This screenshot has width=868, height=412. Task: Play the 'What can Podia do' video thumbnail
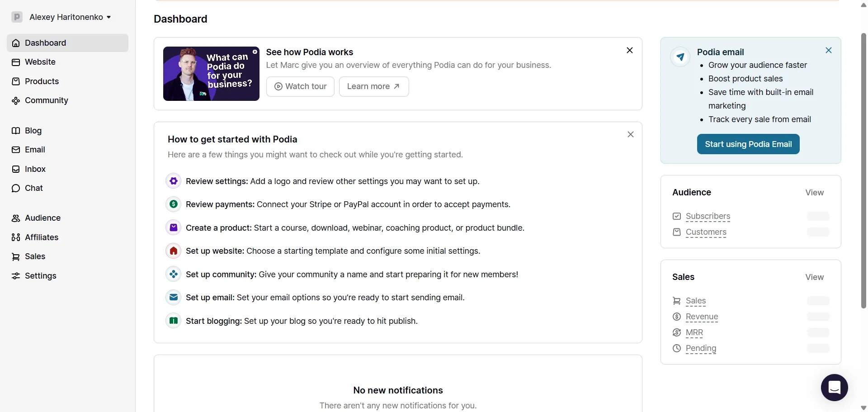(211, 74)
